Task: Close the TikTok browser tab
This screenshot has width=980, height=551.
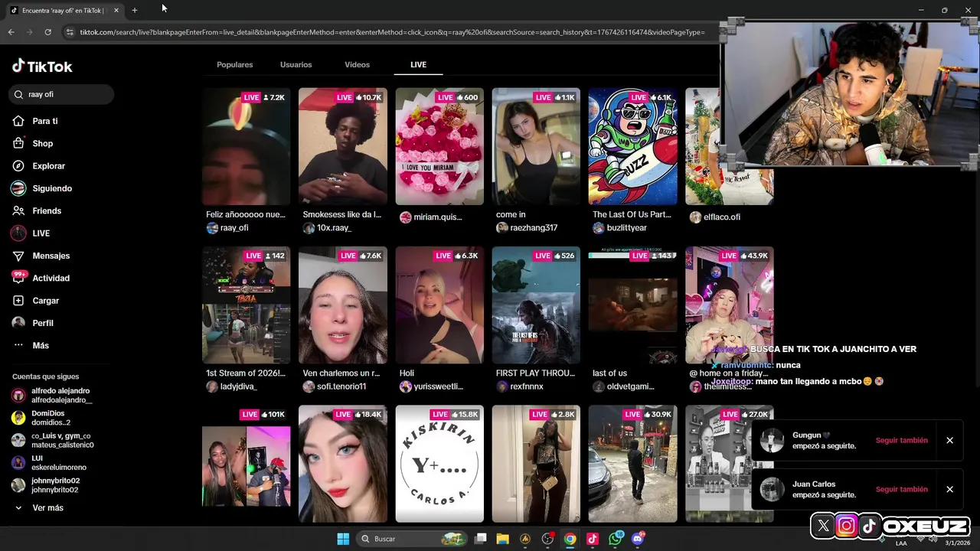Action: (x=116, y=10)
